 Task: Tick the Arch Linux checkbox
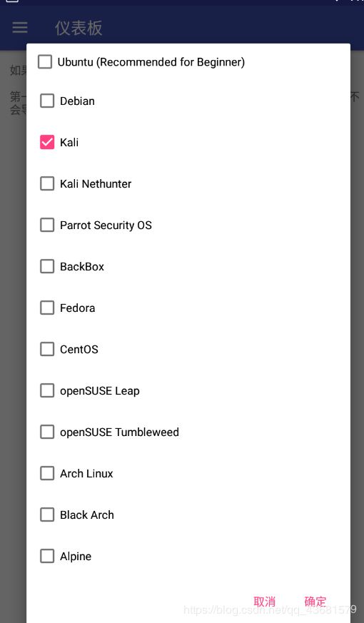(x=47, y=473)
